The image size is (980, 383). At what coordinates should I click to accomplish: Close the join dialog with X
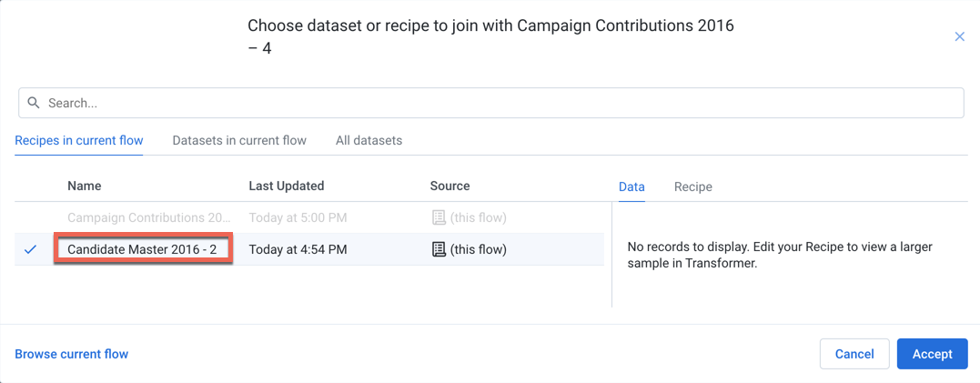959,36
